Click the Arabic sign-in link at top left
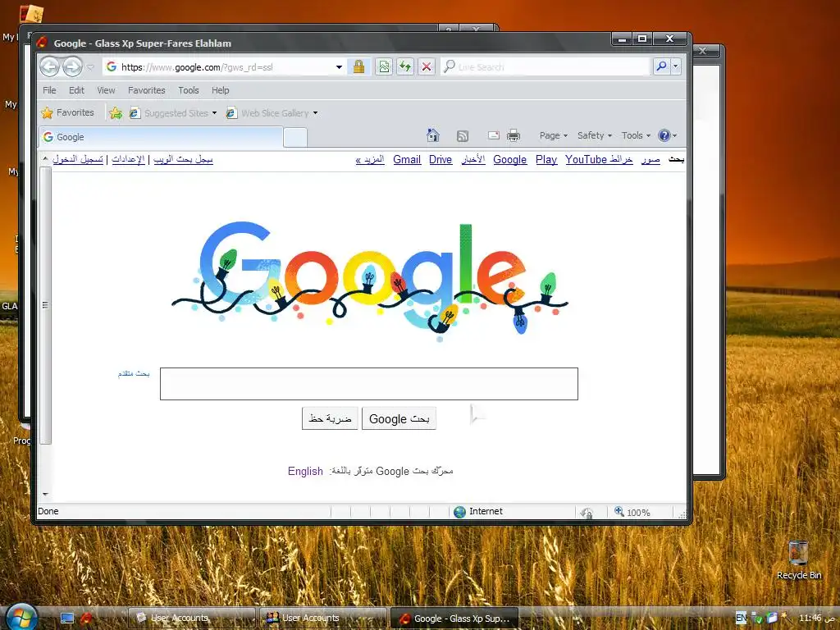Screen dimensions: 840x630 pos(78,159)
